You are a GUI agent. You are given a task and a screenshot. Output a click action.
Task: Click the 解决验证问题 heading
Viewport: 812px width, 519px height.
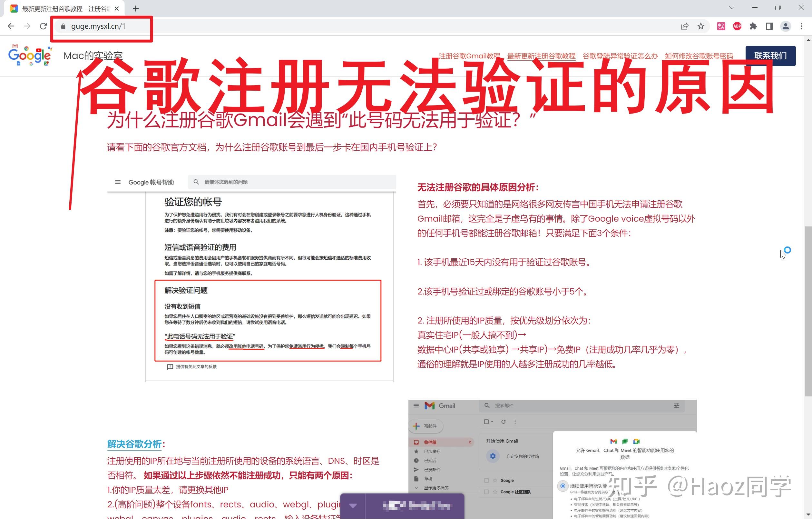coord(186,290)
